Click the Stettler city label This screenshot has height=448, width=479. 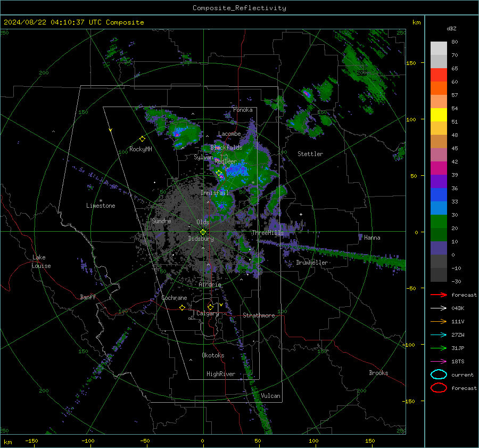pyautogui.click(x=310, y=154)
